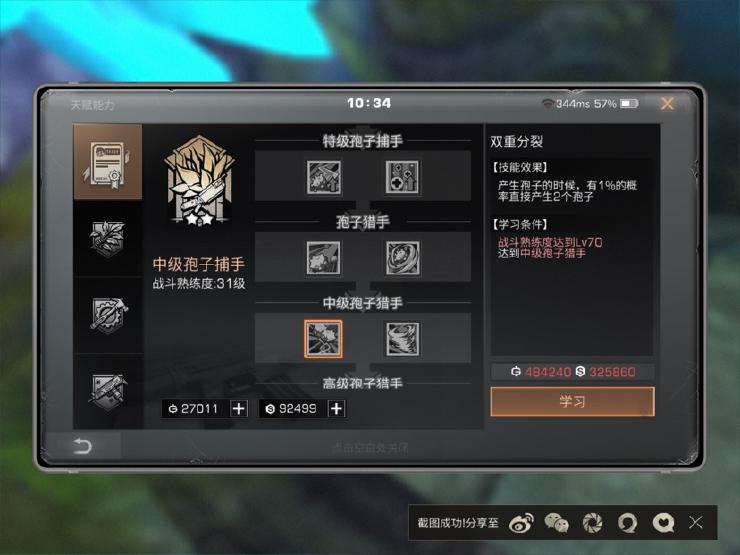Share screenshot to Weibo

click(x=521, y=523)
